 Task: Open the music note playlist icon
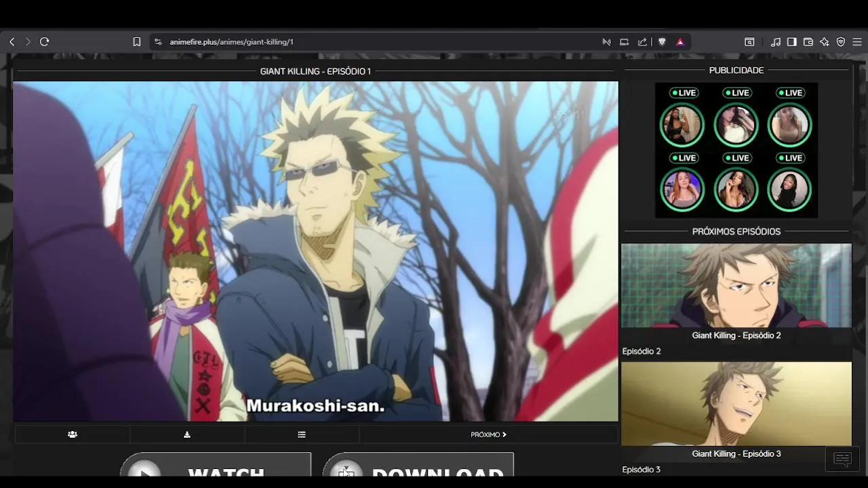pos(776,42)
